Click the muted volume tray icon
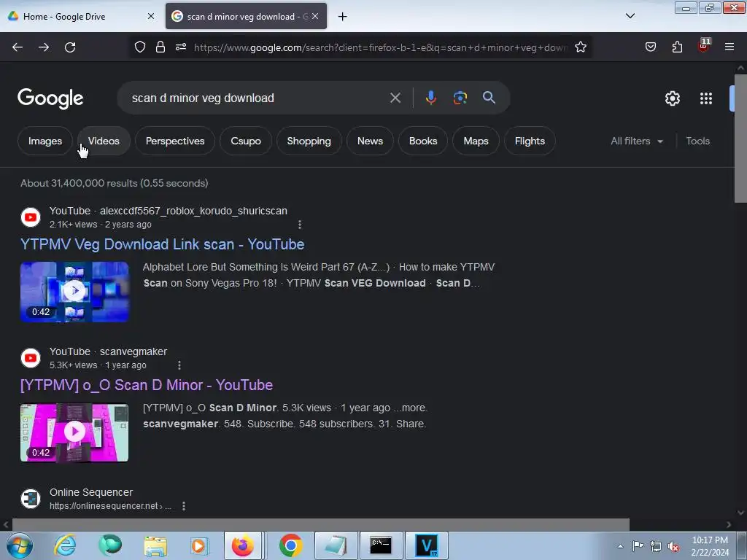 (x=673, y=546)
